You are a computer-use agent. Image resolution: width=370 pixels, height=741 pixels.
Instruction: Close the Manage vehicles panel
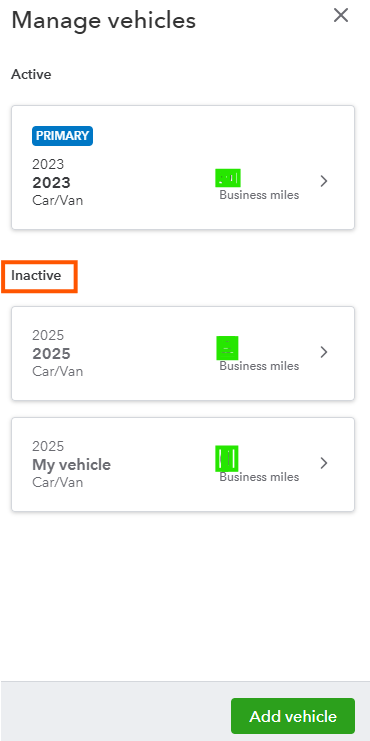341,16
